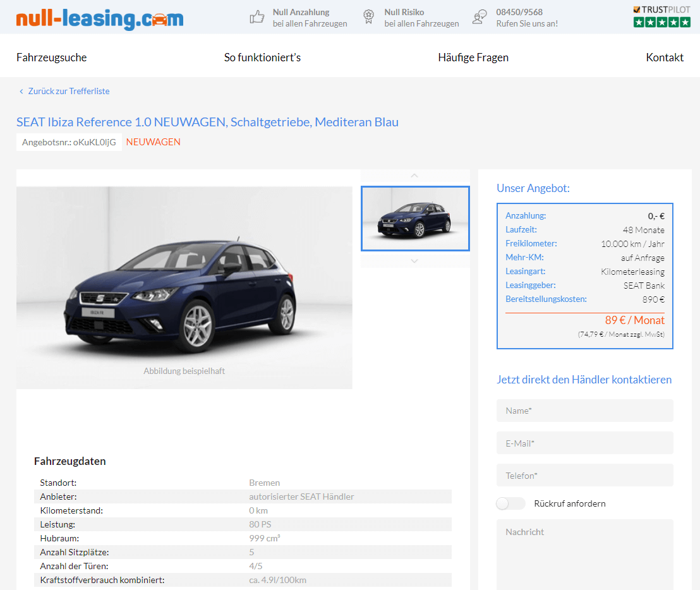Click the phone number 08450/9568
Viewport: 700px width, 590px height.
519,12
